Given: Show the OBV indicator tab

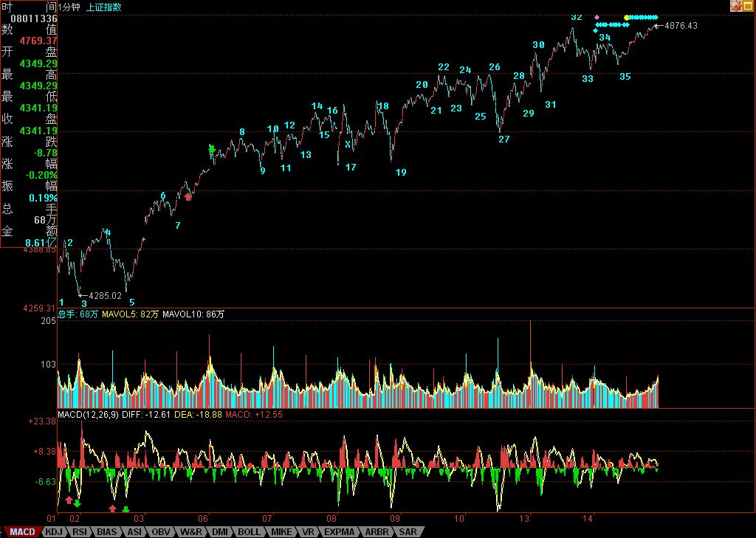Looking at the screenshot, I should 162,531.
